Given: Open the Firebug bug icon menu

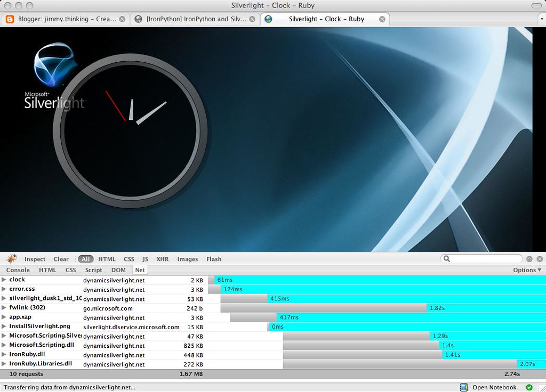Looking at the screenshot, I should [x=12, y=259].
